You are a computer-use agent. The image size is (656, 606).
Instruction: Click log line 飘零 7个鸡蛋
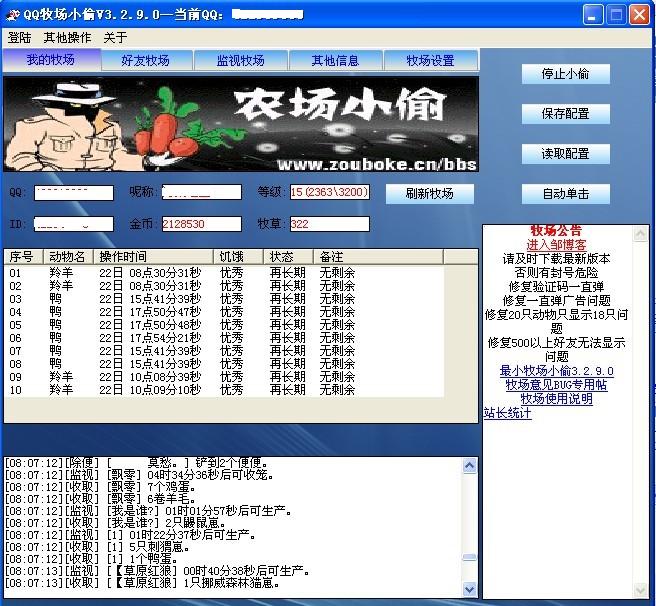[x=100, y=487]
